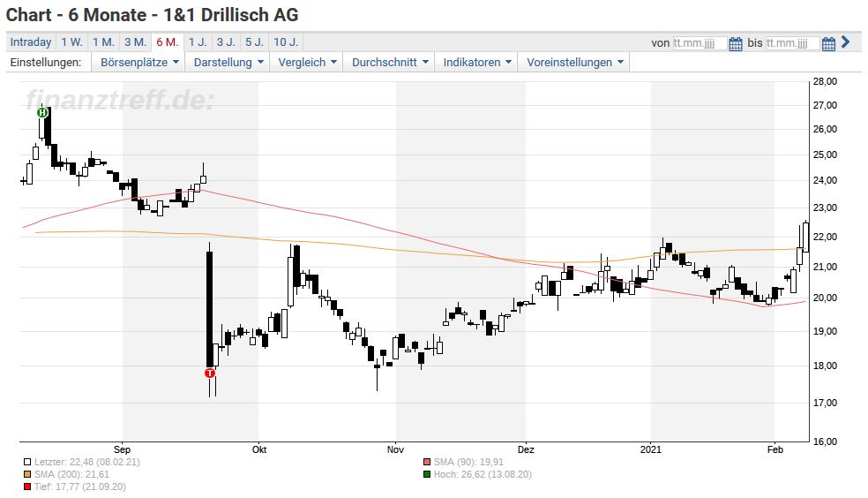Click the pink SMA (90) legend swatch
Screen dimensions: 868x498
(427, 462)
